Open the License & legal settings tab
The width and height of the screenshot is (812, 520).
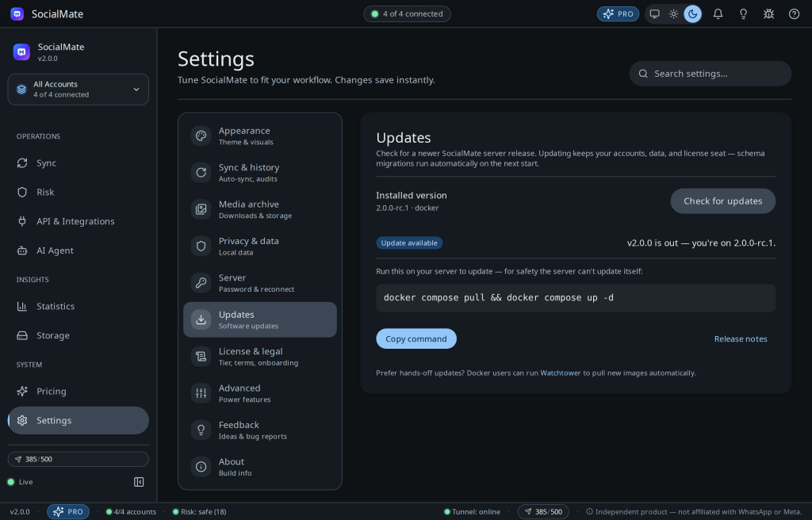click(260, 357)
